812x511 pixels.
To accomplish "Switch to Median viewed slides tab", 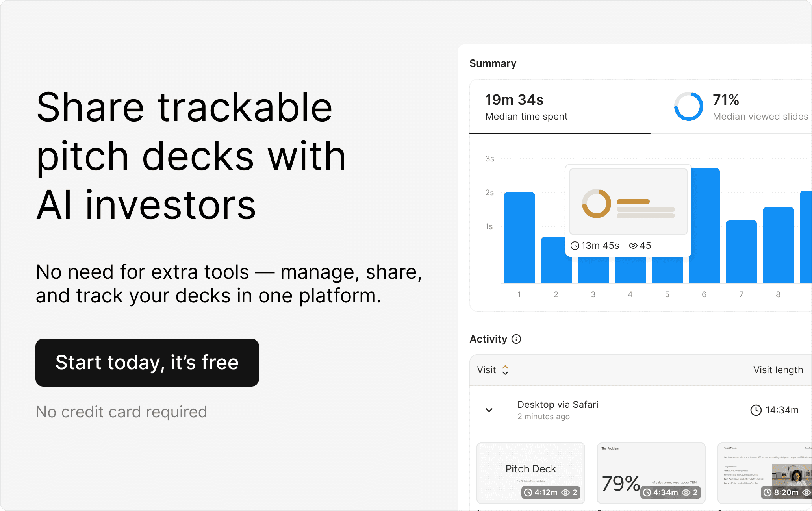I will (x=740, y=107).
